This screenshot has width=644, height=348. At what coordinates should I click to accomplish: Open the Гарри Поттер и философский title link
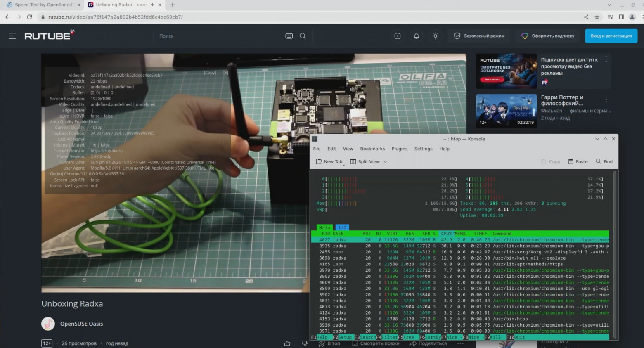[562, 100]
